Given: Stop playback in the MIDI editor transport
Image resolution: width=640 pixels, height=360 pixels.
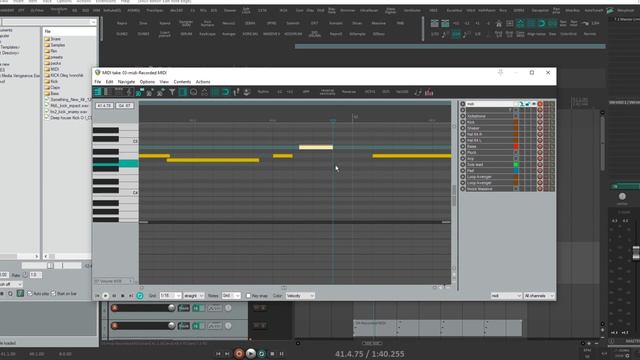Looking at the screenshot, I should (122, 296).
